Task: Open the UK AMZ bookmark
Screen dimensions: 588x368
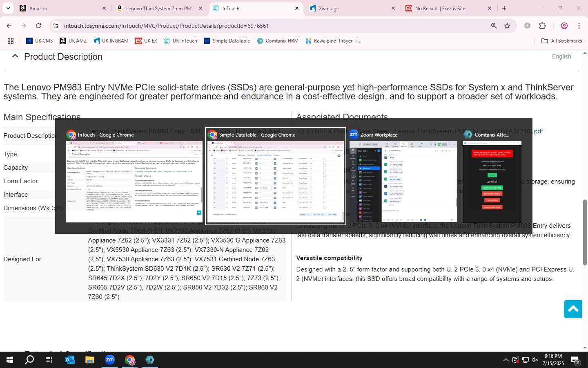Action: coord(73,41)
